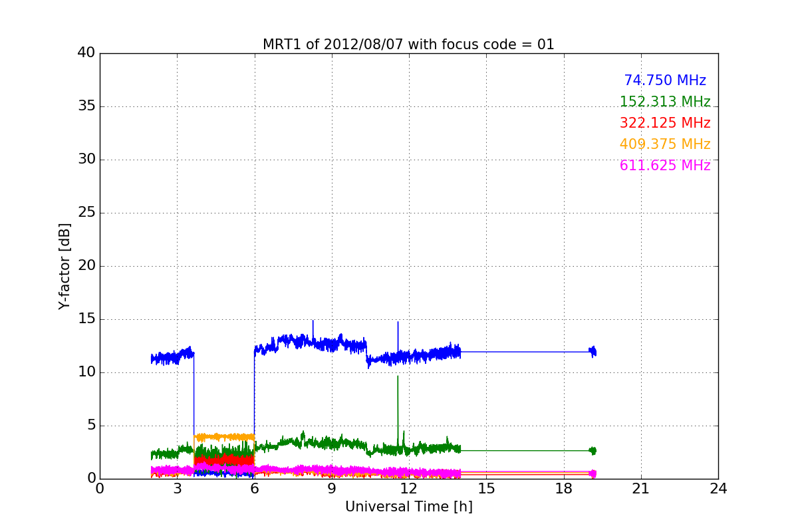
Task: Click the tall green spike near 11.5 h
Action: tap(398, 409)
